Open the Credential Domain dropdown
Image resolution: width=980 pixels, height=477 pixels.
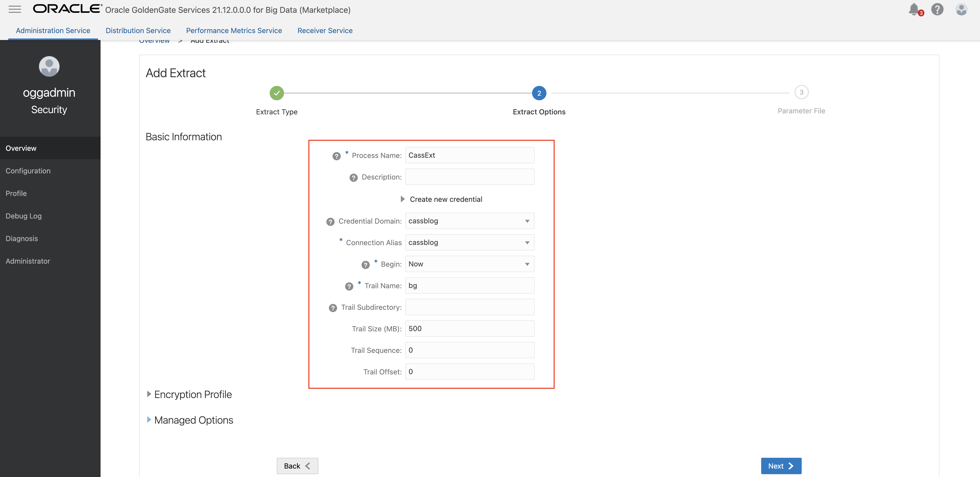pyautogui.click(x=469, y=221)
